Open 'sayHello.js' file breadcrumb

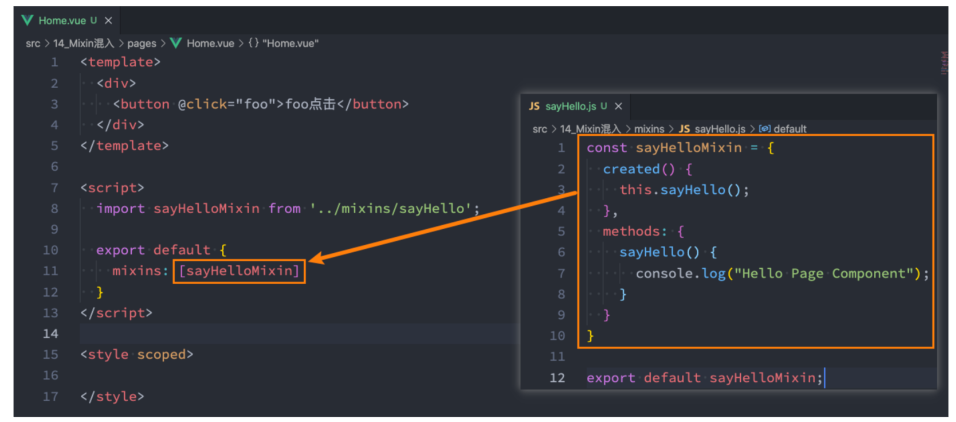(720, 129)
